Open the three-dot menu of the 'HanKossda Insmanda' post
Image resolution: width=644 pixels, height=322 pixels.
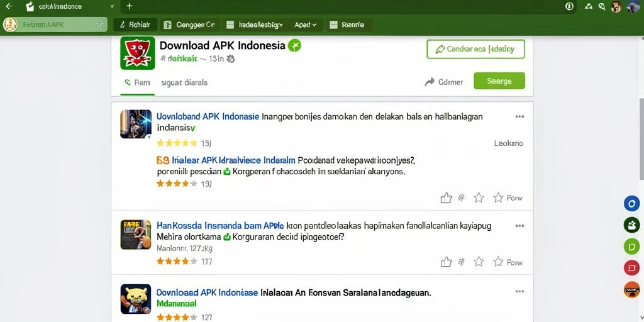[519, 226]
